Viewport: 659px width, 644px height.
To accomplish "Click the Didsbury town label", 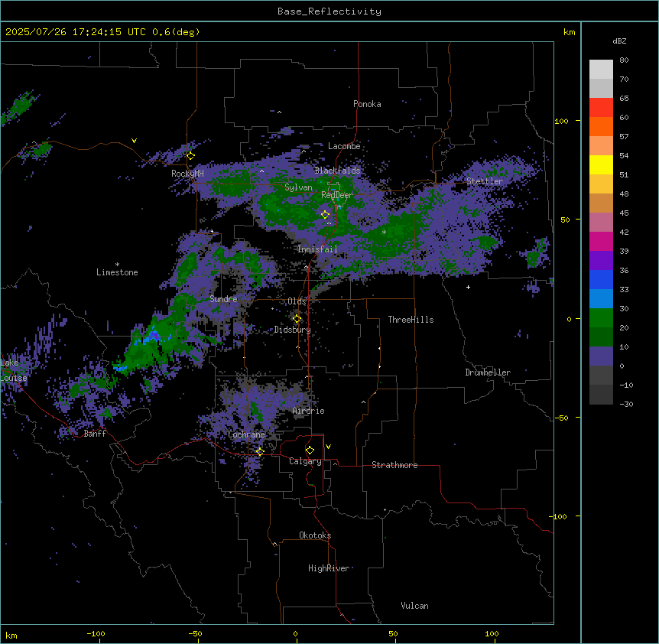I will 293,330.
